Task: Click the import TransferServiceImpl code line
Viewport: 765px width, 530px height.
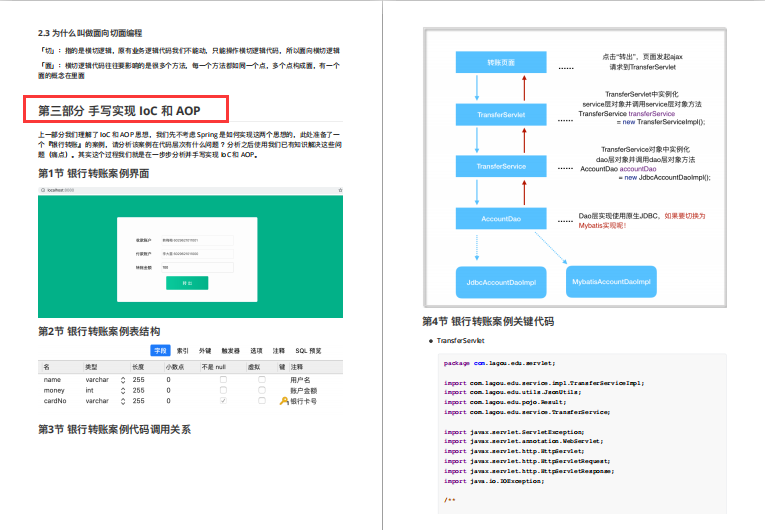Action: click(544, 383)
